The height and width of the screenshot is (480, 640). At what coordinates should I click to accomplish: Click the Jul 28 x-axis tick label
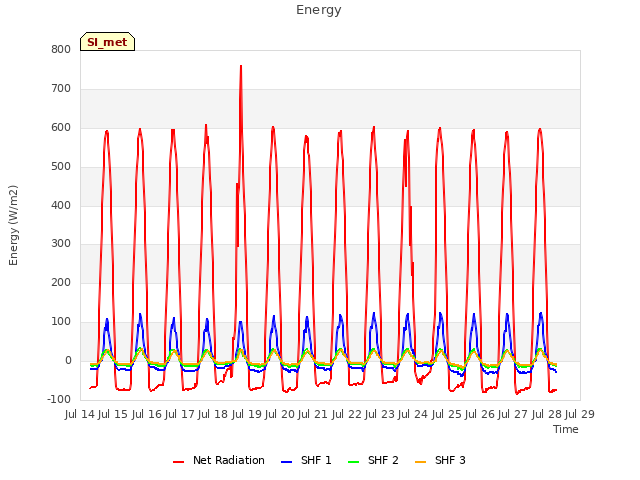pos(547,414)
